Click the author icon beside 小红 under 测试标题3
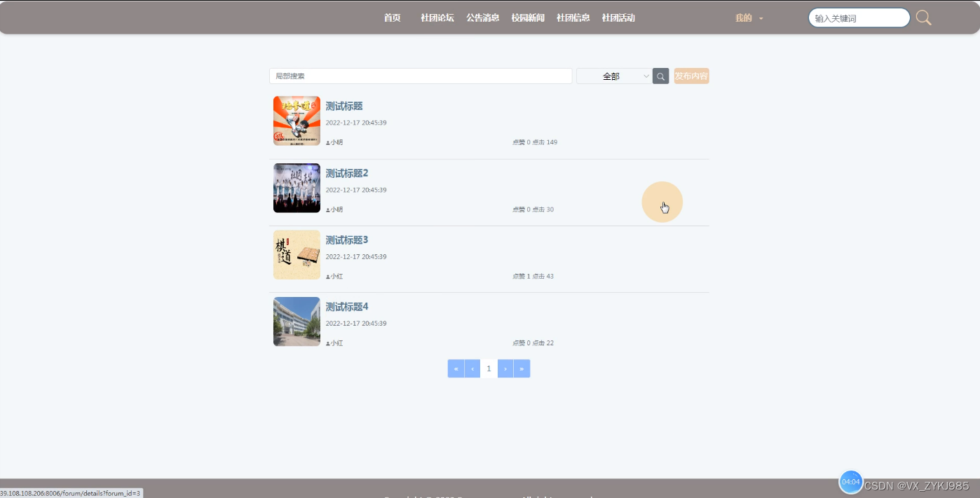 click(x=327, y=277)
